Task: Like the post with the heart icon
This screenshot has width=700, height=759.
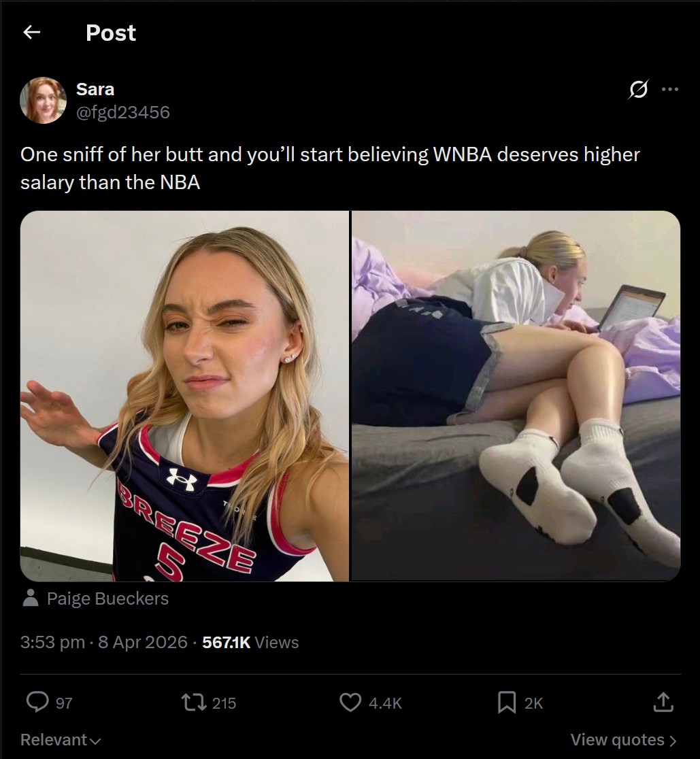Action: [350, 703]
